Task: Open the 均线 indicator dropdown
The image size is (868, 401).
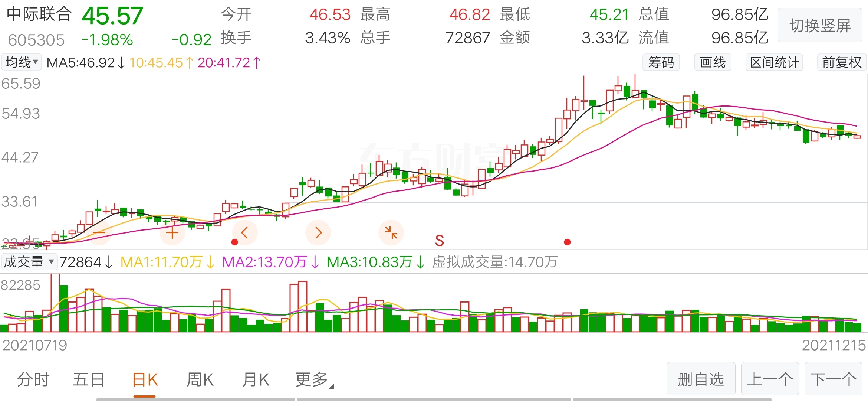Action: point(22,62)
